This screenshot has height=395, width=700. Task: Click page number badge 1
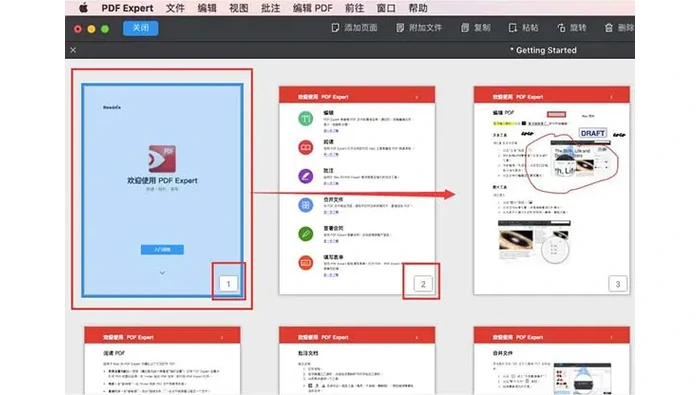point(228,284)
